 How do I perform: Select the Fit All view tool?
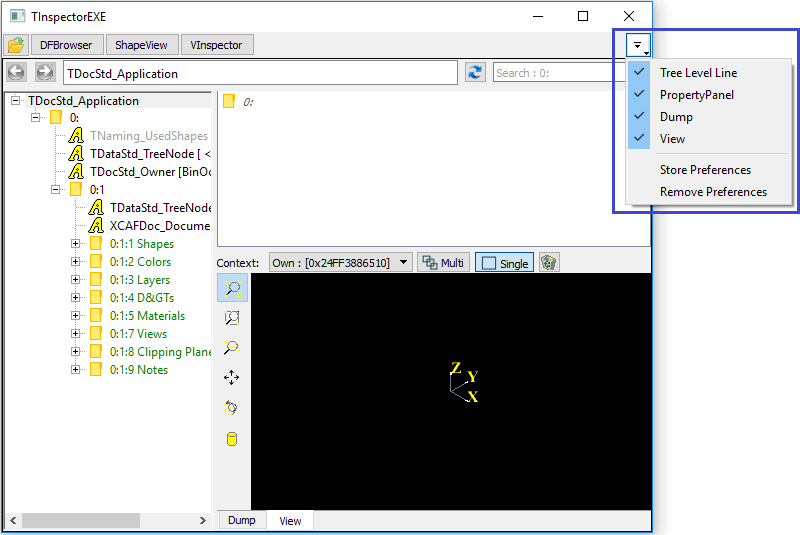(233, 288)
